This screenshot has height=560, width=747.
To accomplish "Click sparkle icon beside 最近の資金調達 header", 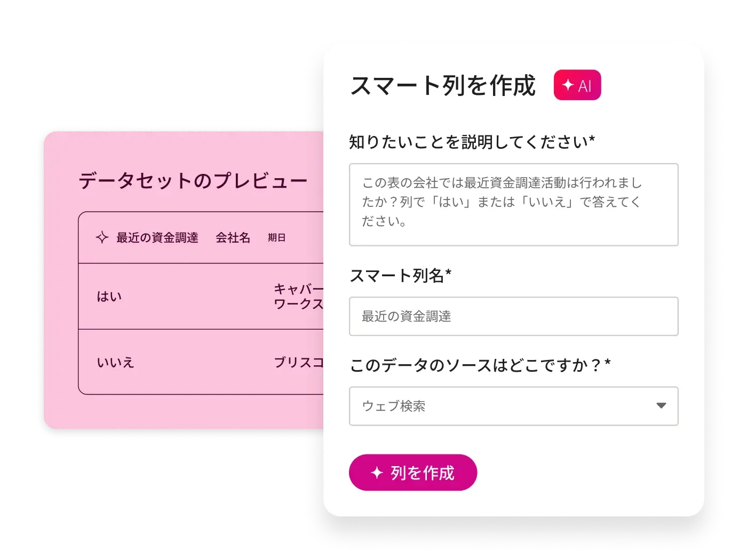I will [102, 237].
